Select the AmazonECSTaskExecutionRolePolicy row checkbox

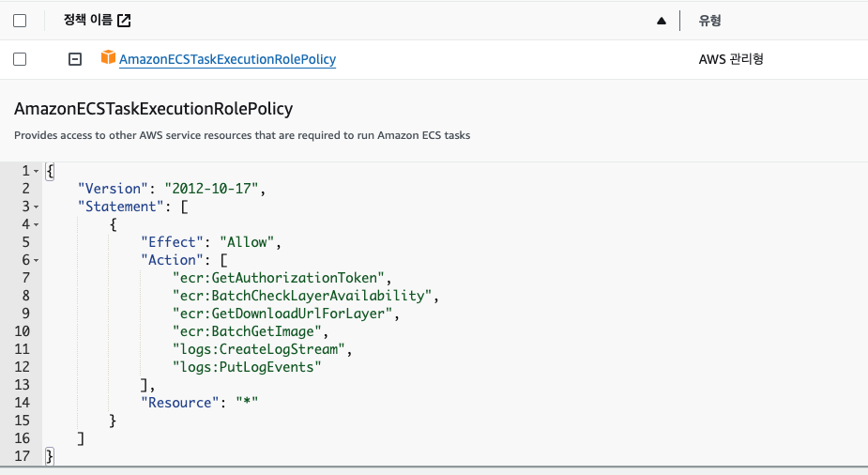point(20,59)
